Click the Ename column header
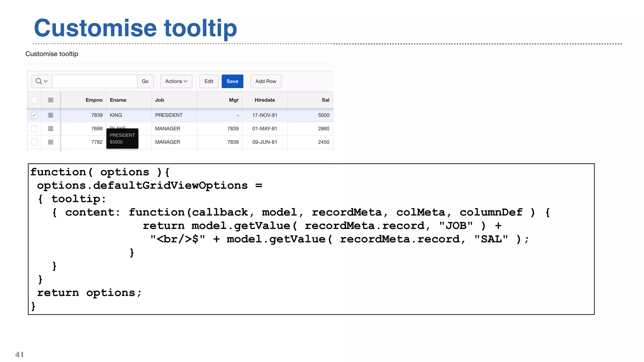The image size is (644, 362). (129, 100)
